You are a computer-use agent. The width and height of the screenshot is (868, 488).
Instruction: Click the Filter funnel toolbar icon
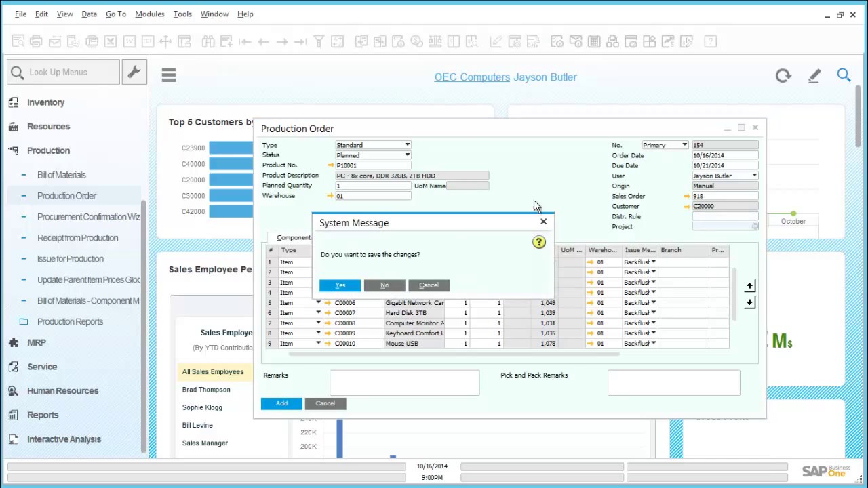[318, 42]
